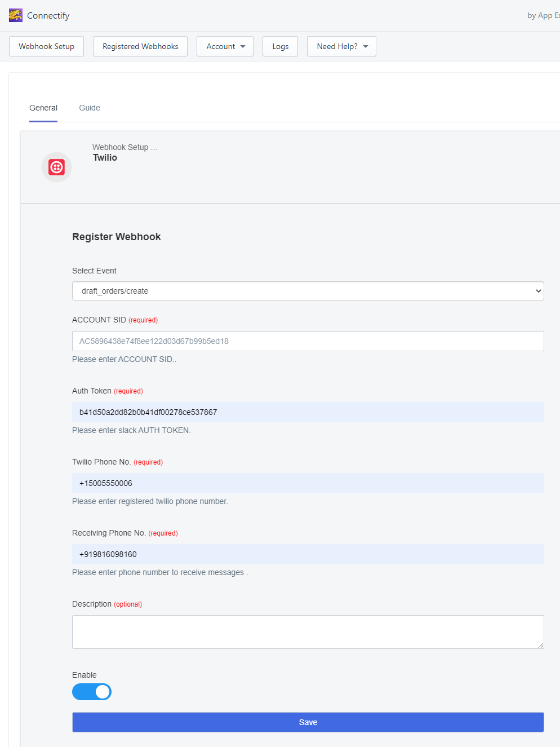Expand the Need Help? dropdown

pyautogui.click(x=341, y=46)
